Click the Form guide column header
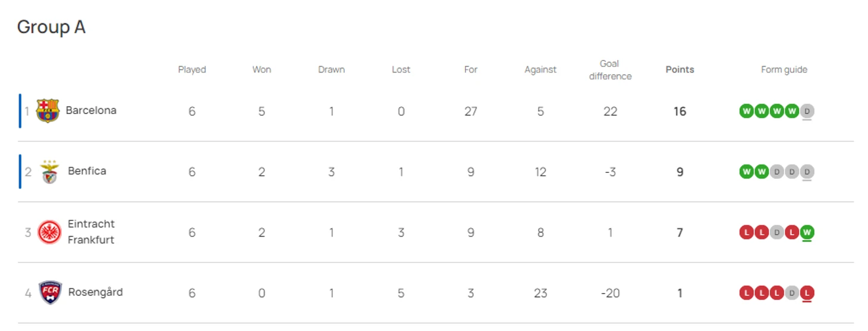This screenshot has width=868, height=331. pyautogui.click(x=784, y=70)
